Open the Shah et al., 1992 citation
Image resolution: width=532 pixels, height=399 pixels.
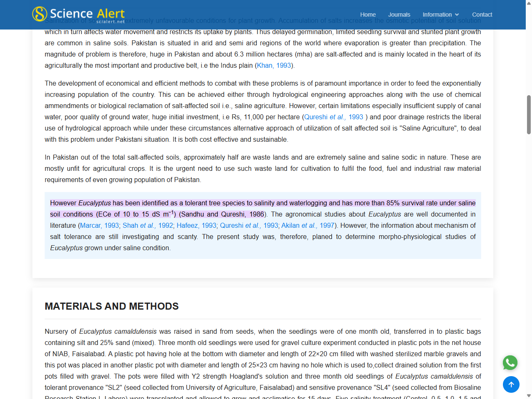click(x=148, y=225)
